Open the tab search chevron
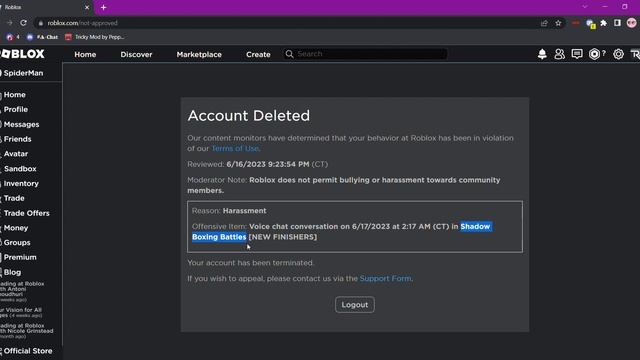Screen dimensions: 640x360 585,7
